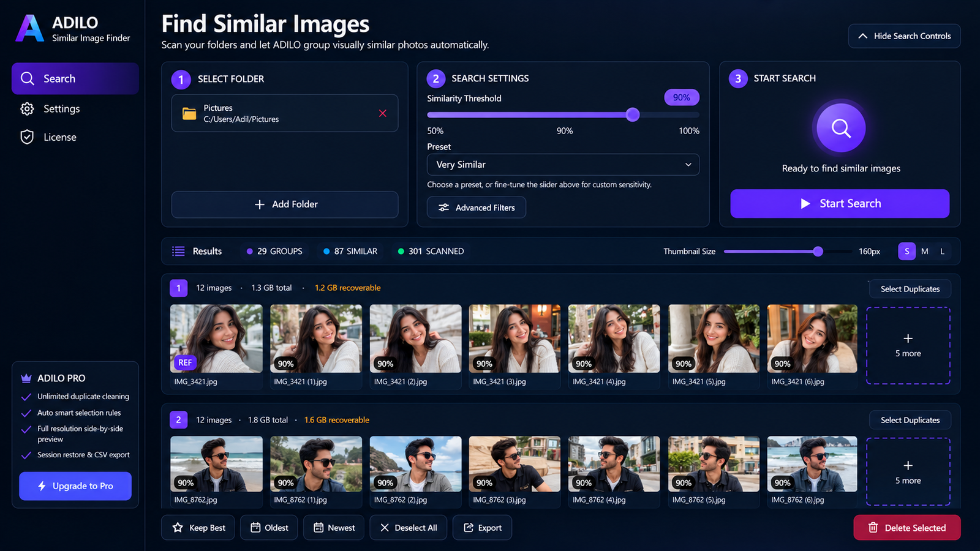This screenshot has width=980, height=551.
Task: Open the Very Similar preset dropdown
Action: click(x=563, y=165)
